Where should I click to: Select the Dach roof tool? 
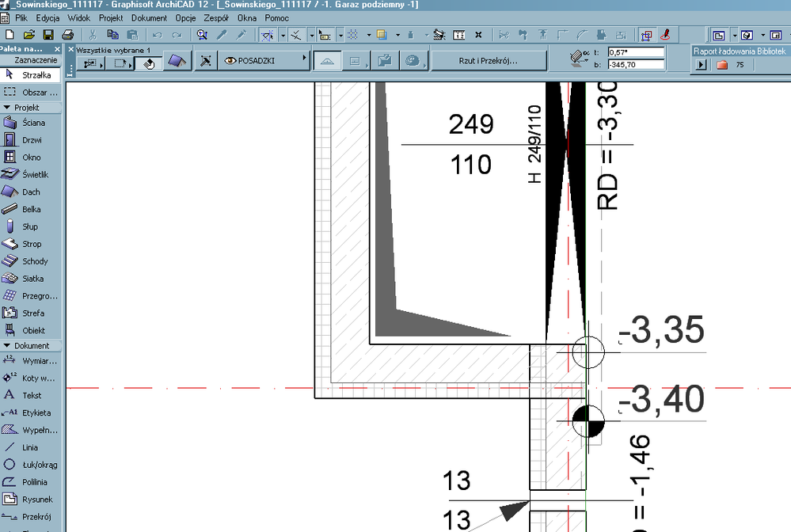click(30, 192)
